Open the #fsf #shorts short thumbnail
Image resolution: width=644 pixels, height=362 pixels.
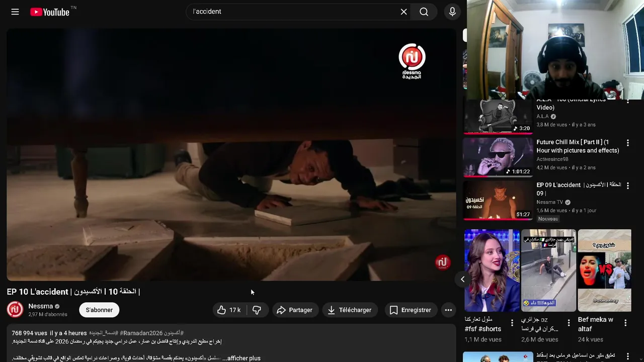492,270
